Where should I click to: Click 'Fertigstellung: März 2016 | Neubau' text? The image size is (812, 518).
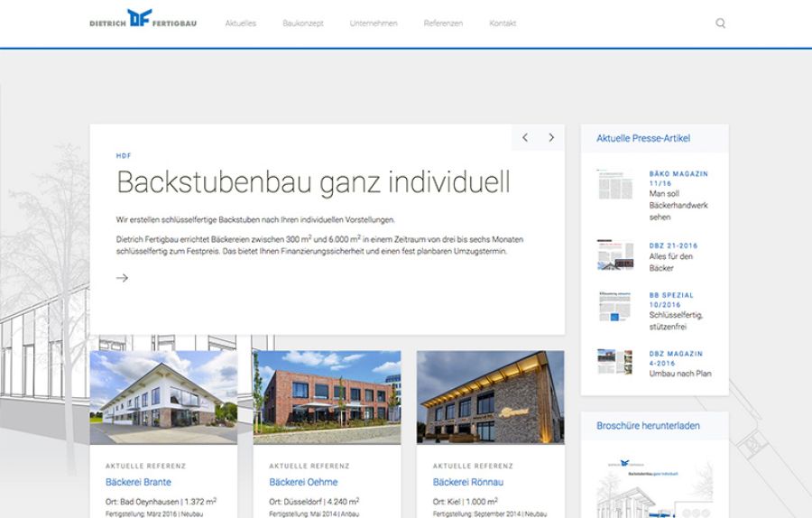154,514
